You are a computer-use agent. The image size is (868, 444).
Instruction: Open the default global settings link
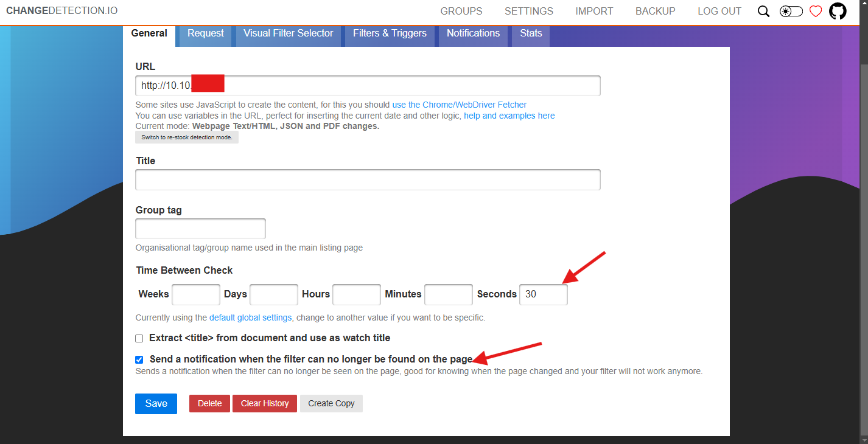tap(250, 317)
